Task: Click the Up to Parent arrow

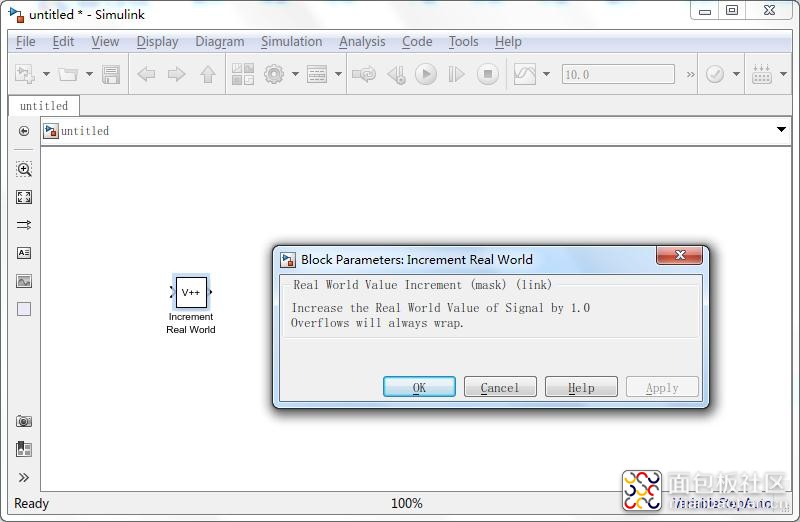Action: (x=208, y=74)
